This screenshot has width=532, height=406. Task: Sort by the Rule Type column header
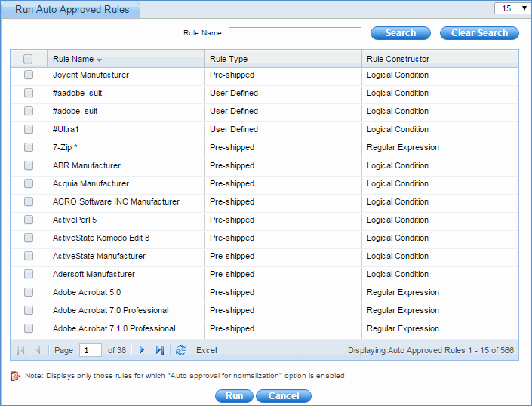click(x=229, y=59)
